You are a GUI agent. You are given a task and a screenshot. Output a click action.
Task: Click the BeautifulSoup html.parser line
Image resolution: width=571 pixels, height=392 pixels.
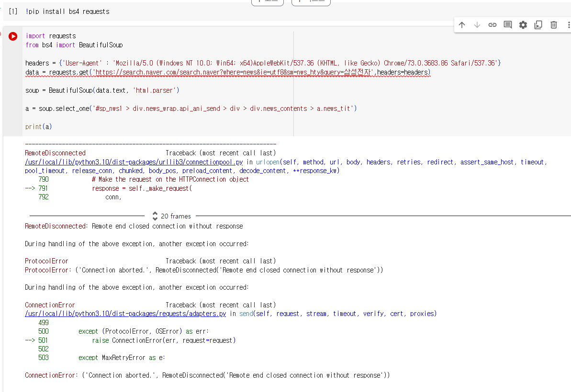pos(102,90)
